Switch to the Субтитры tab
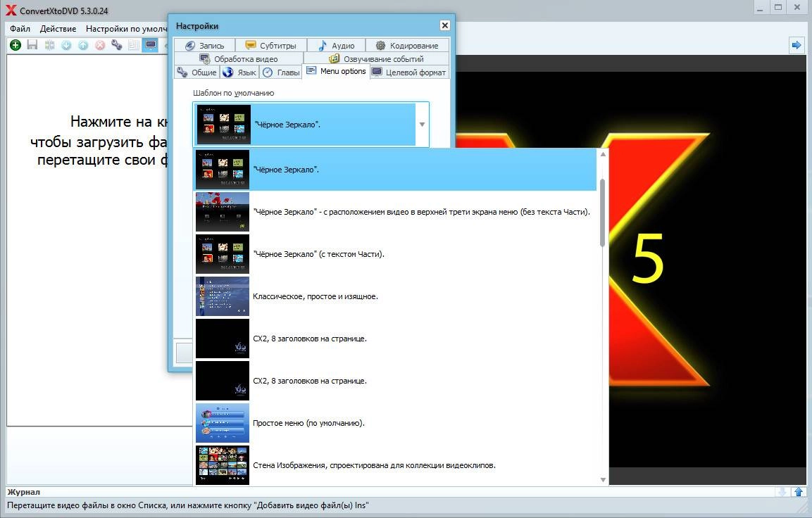This screenshot has width=812, height=518. [271, 46]
